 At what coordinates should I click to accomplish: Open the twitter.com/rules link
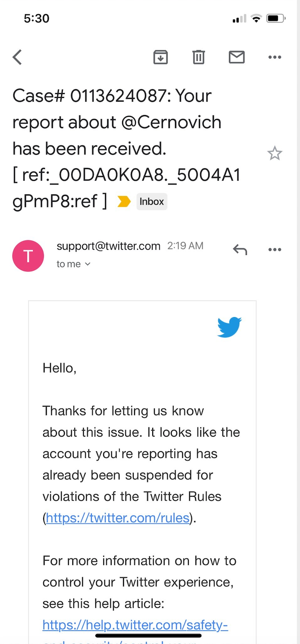[118, 517]
